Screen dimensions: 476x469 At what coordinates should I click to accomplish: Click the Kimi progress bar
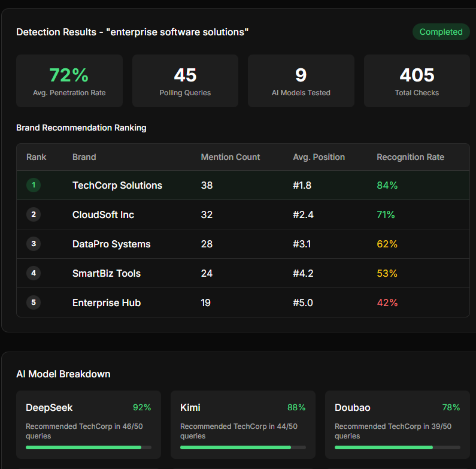243,447
